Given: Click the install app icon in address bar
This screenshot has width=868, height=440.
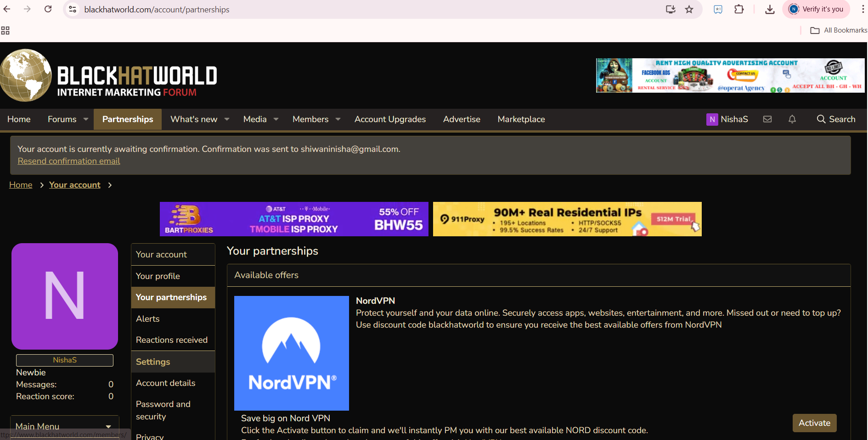Looking at the screenshot, I should click(x=671, y=9).
